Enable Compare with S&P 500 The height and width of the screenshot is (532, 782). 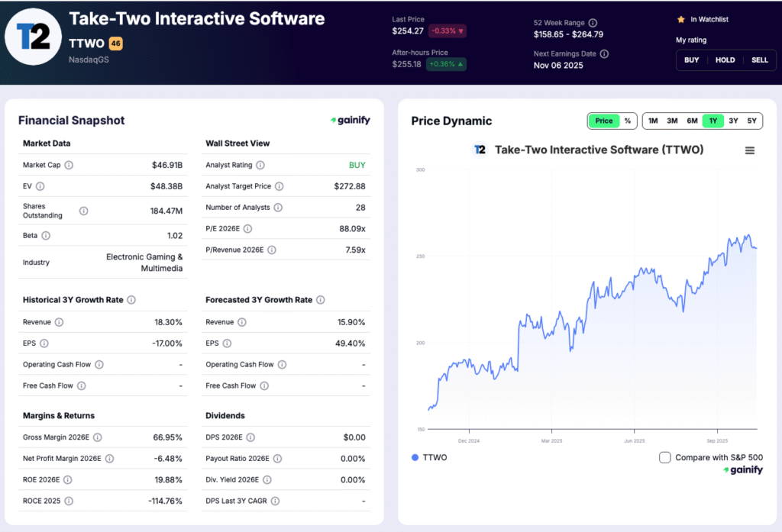coord(664,456)
